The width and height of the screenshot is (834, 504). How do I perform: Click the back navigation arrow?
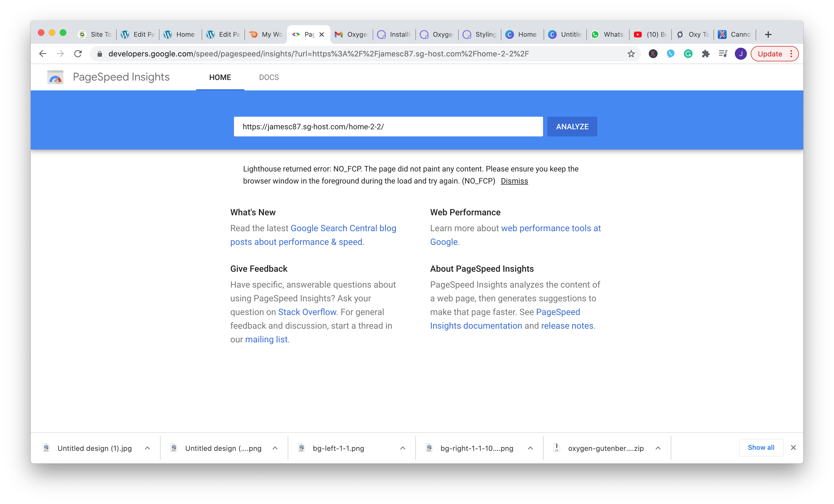pyautogui.click(x=43, y=53)
